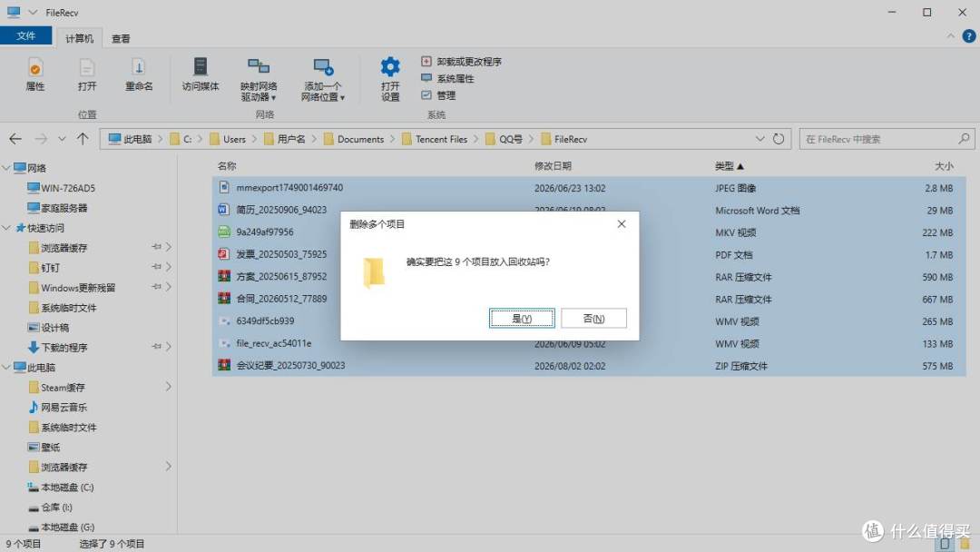Confirm deletion with 是(Y) button
Viewport: 980px width, 552px height.
pos(521,318)
